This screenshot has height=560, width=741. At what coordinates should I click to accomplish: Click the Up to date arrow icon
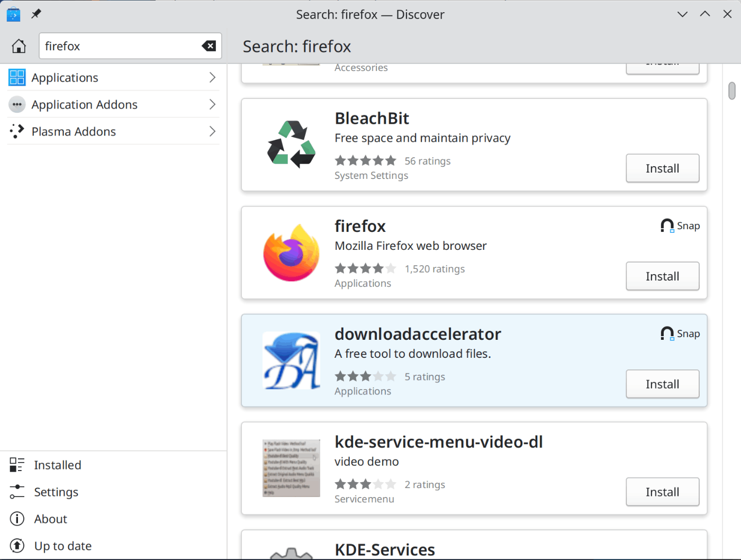point(17,546)
